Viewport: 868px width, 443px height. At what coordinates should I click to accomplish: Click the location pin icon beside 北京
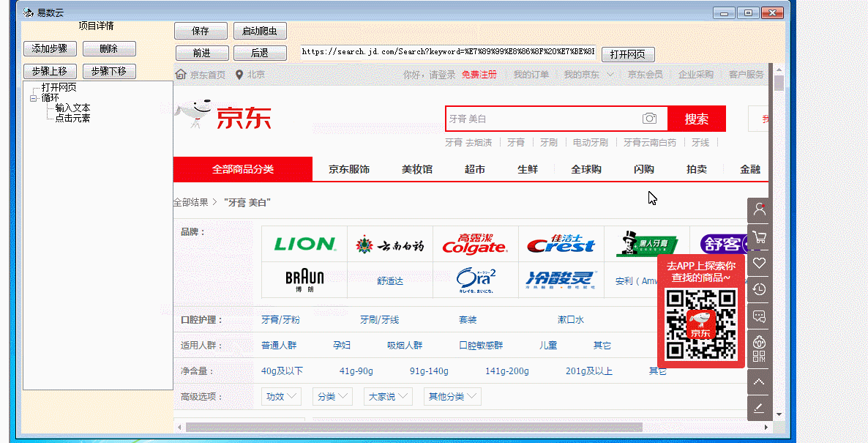point(239,74)
